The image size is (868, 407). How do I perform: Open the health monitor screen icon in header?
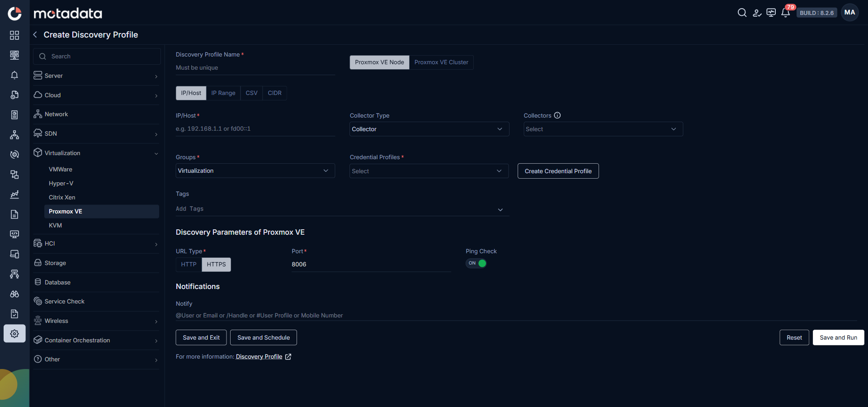coord(771,13)
